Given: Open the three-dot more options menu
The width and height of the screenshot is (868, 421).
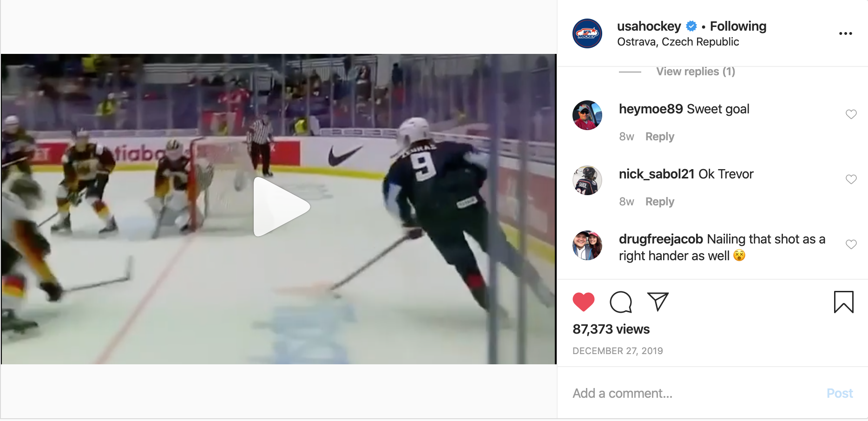Looking at the screenshot, I should 846,33.
